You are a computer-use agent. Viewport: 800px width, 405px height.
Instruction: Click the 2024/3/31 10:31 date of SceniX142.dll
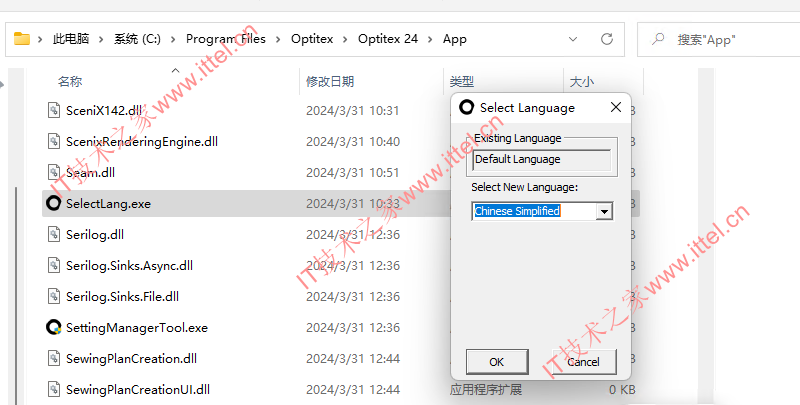click(353, 110)
